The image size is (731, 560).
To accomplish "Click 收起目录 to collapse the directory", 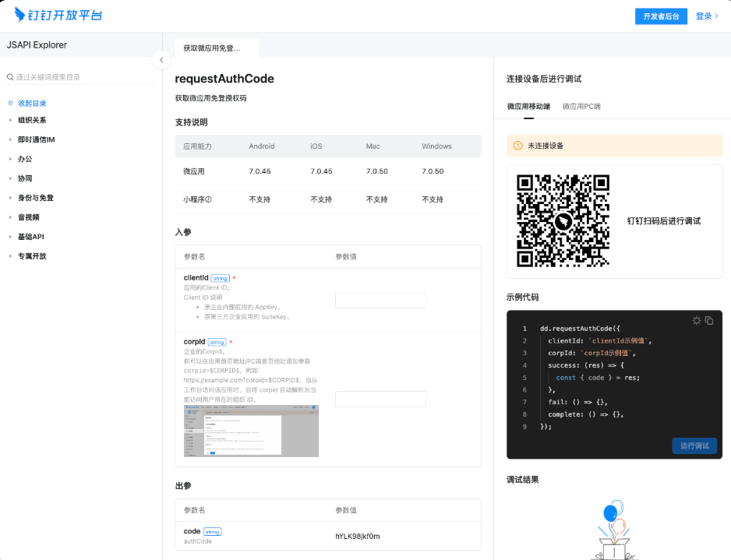I will 32,104.
